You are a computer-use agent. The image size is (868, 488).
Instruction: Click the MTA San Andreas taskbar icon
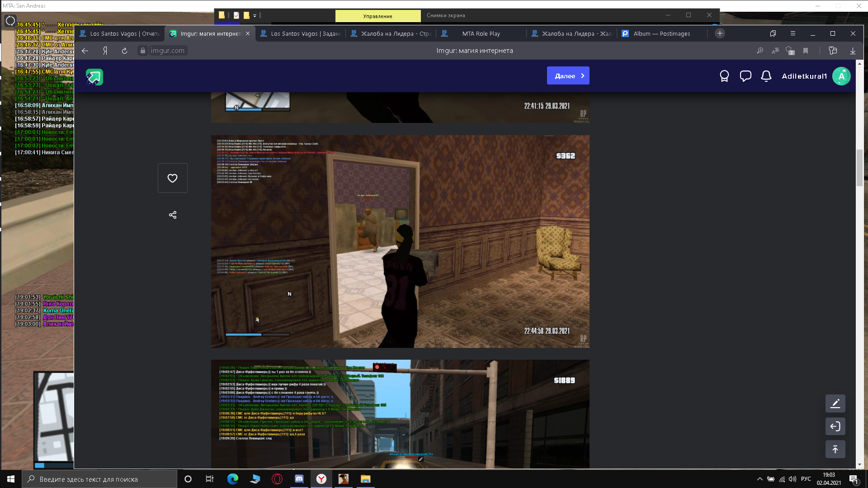pyautogui.click(x=344, y=479)
